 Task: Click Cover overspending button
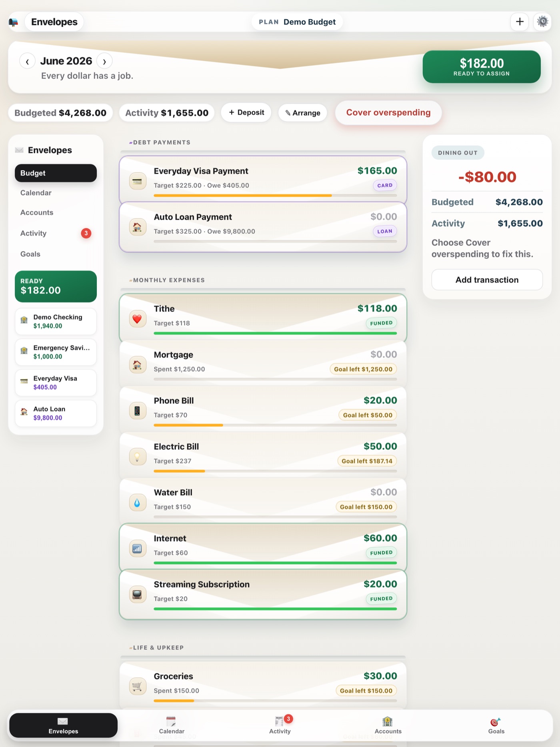pos(388,112)
